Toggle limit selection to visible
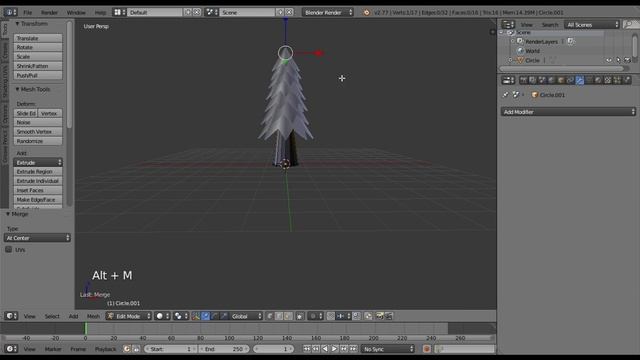Image resolution: width=640 pixels, height=360 pixels. point(300,316)
